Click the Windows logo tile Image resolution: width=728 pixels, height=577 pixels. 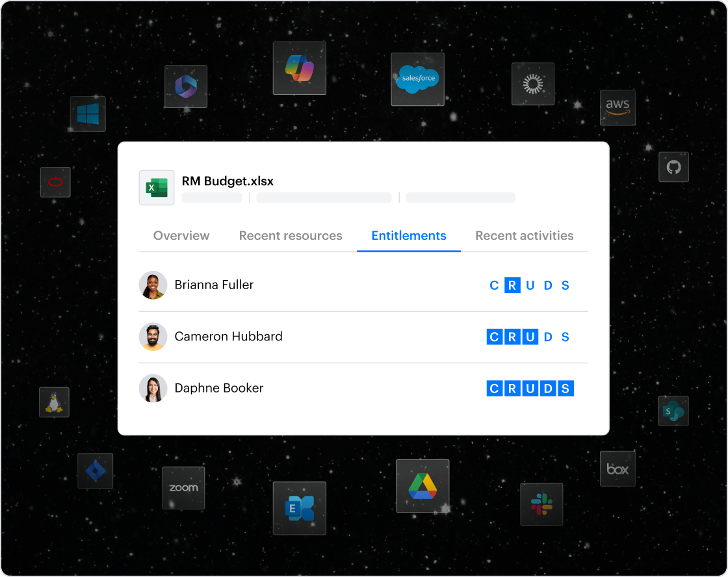point(88,114)
